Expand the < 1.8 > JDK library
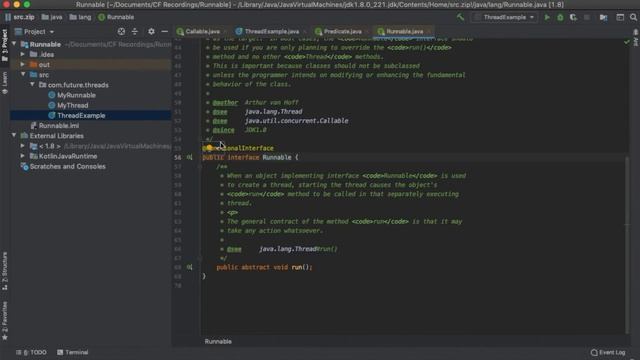Viewport: 640px width, 360px height. 23,146
